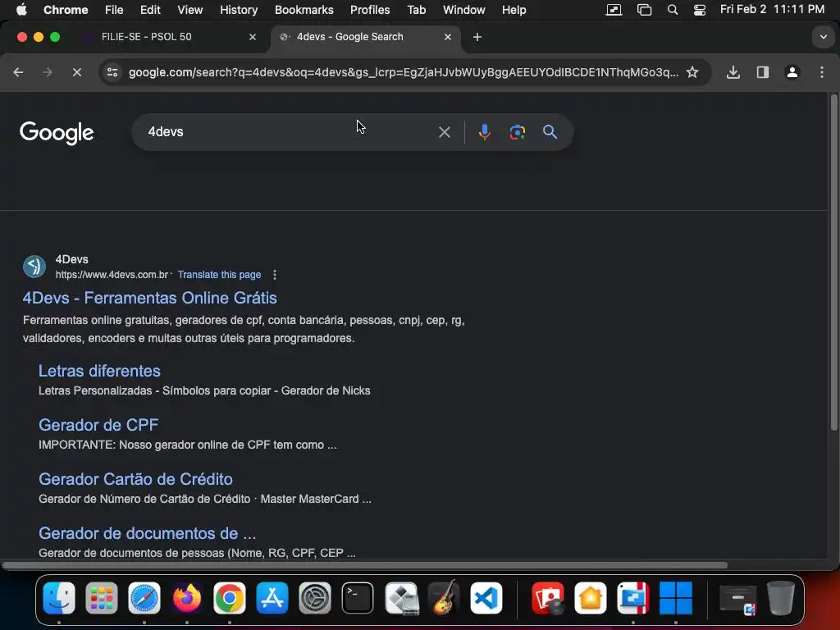840x630 pixels.
Task: Toggle Chrome side panel icon
Action: (762, 72)
